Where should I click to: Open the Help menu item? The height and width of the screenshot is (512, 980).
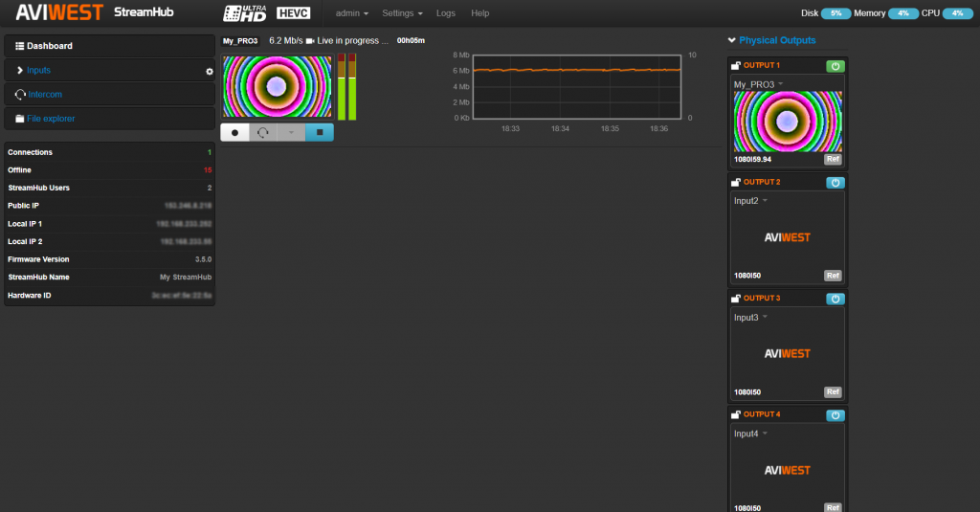(480, 13)
